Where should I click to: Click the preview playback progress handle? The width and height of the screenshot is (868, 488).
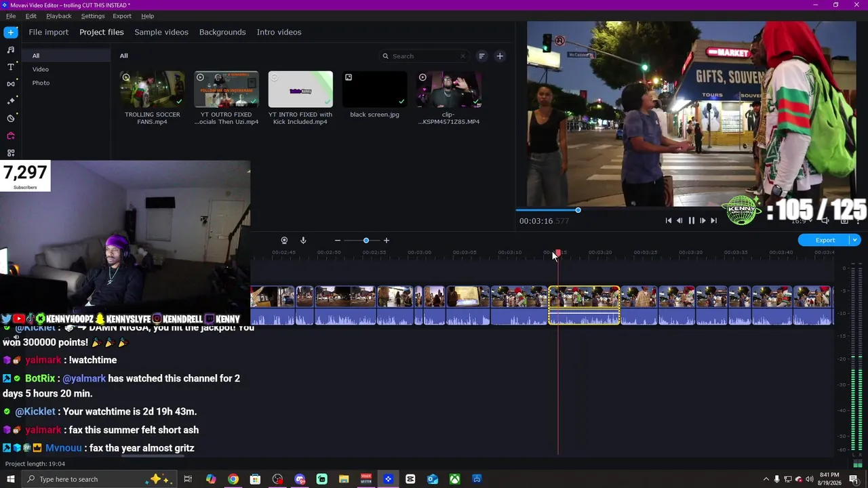[578, 210]
